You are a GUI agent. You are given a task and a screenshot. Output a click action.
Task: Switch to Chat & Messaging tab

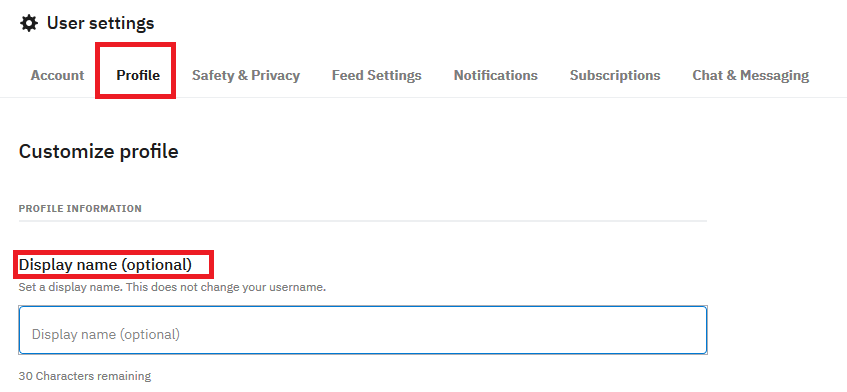pyautogui.click(x=750, y=75)
